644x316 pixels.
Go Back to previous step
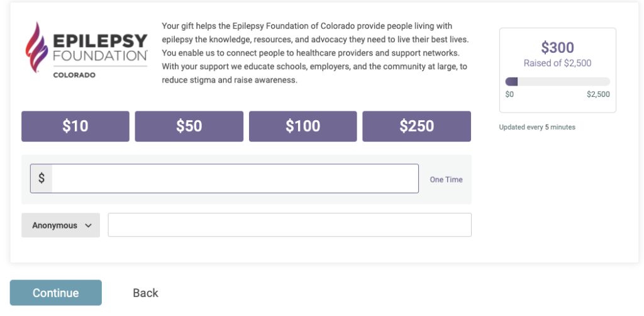145,293
